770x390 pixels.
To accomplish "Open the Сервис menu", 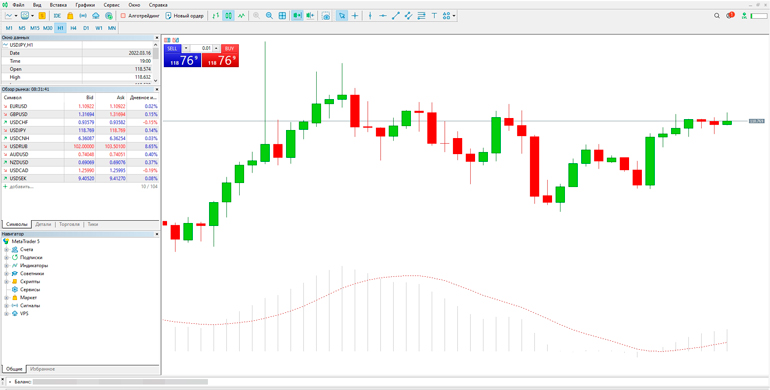I will pos(111,4).
